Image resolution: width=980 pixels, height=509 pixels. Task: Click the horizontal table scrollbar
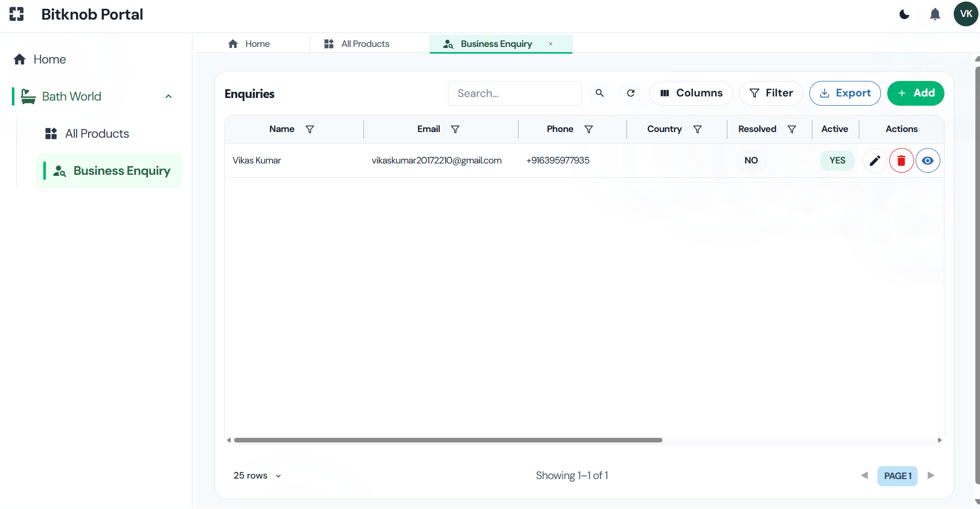448,440
